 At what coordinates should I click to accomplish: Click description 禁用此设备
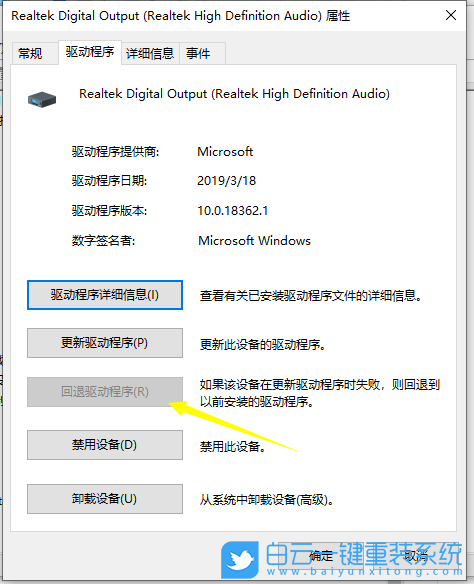[x=233, y=446]
